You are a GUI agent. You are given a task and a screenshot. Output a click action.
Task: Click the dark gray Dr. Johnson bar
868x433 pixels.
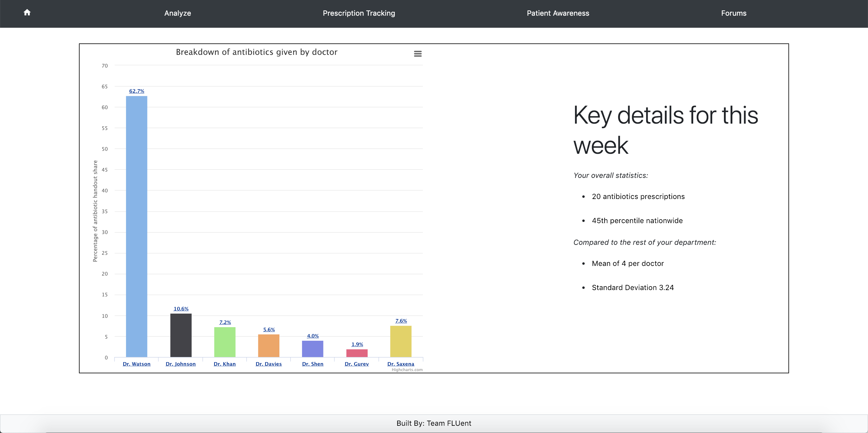pos(181,335)
